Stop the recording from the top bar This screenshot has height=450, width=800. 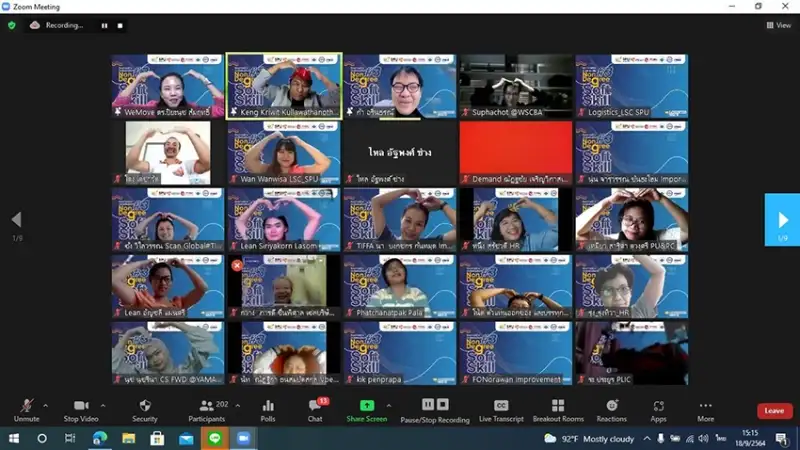(x=120, y=25)
